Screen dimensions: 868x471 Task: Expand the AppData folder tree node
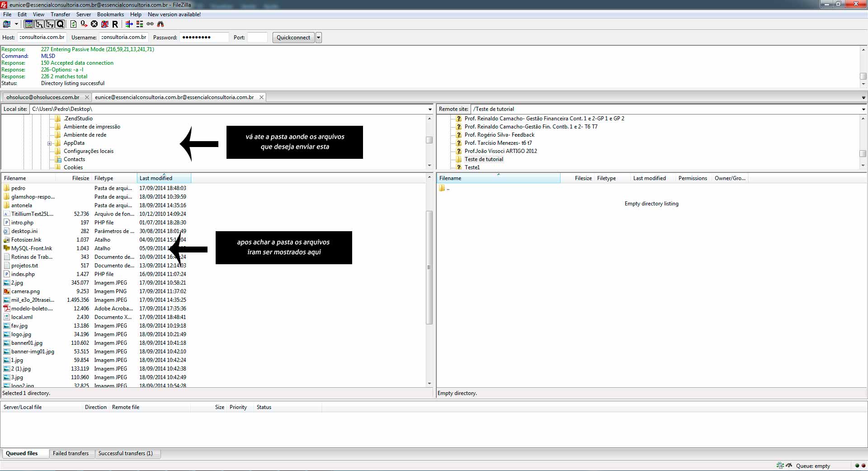tap(49, 143)
